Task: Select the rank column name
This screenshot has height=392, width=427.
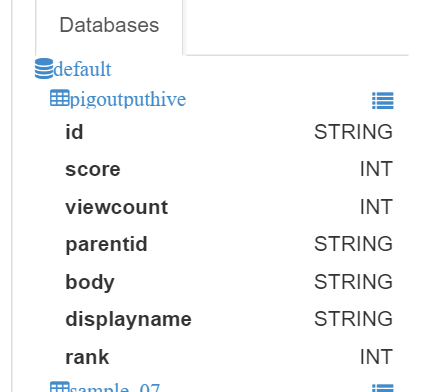Action: [87, 357]
